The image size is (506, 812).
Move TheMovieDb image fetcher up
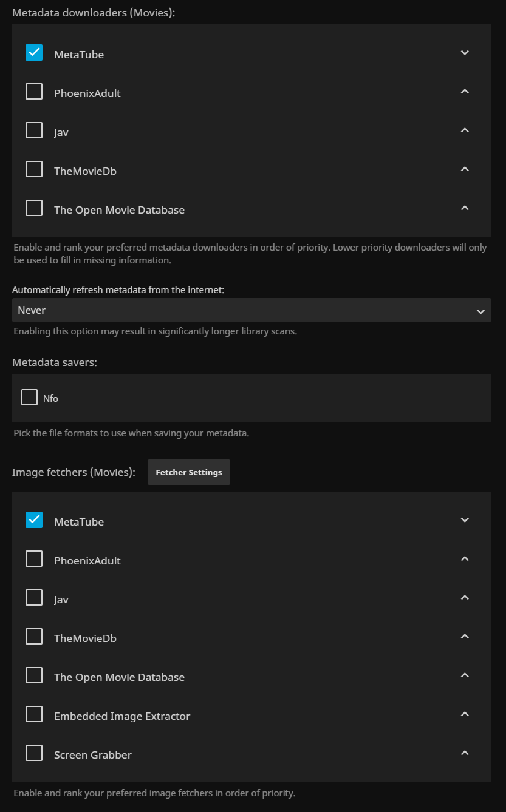(465, 637)
